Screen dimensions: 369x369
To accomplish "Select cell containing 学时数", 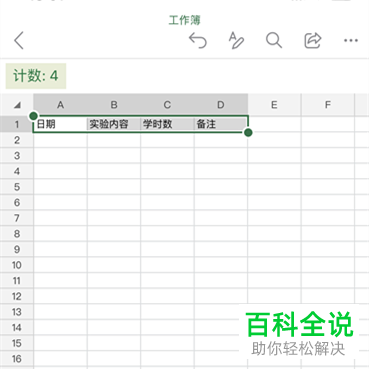I will coord(167,124).
